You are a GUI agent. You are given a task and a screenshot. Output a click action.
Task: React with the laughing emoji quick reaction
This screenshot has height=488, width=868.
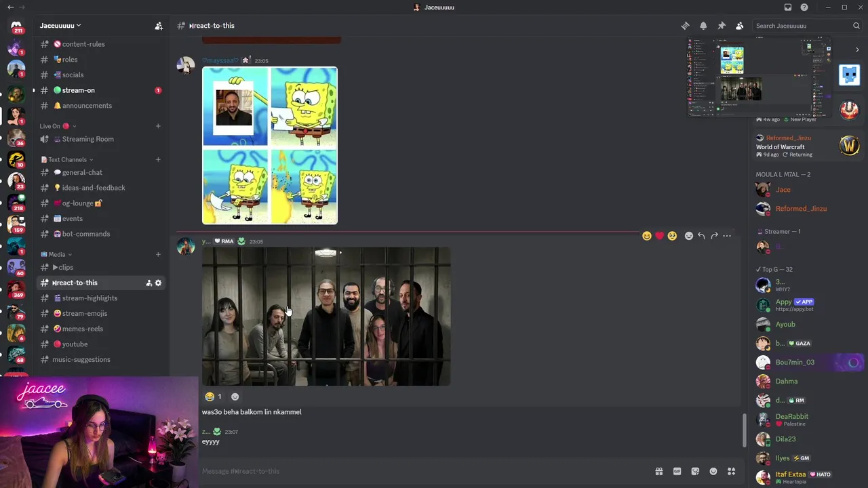pos(646,236)
